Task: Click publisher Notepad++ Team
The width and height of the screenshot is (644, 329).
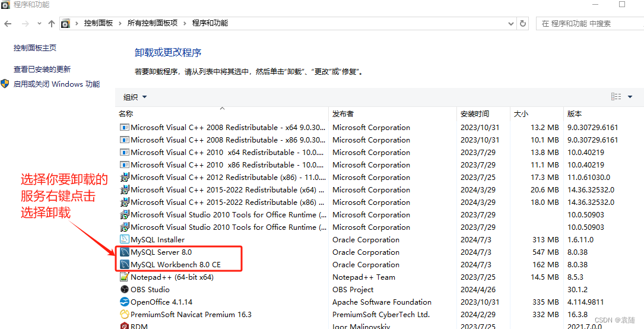Action: [x=363, y=277]
